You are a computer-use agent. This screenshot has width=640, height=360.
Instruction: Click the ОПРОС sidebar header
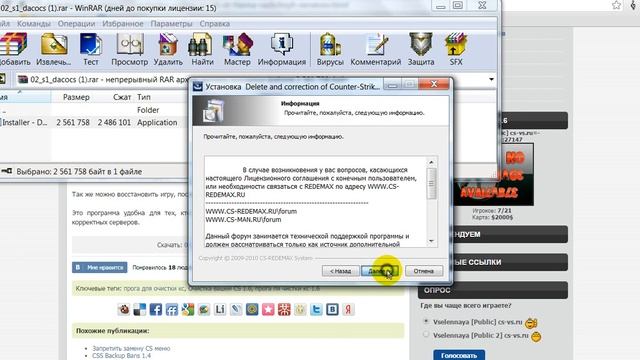click(493, 290)
